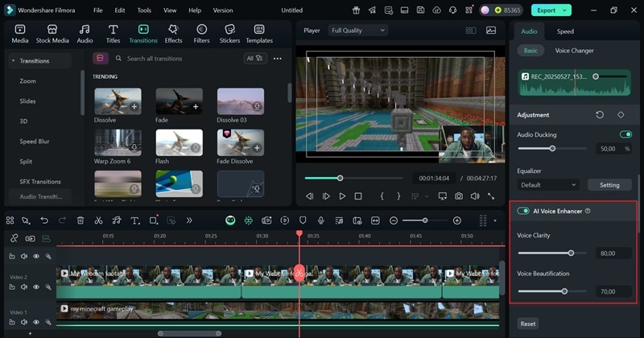The width and height of the screenshot is (644, 338).
Task: Open the Tools menu
Action: (144, 10)
